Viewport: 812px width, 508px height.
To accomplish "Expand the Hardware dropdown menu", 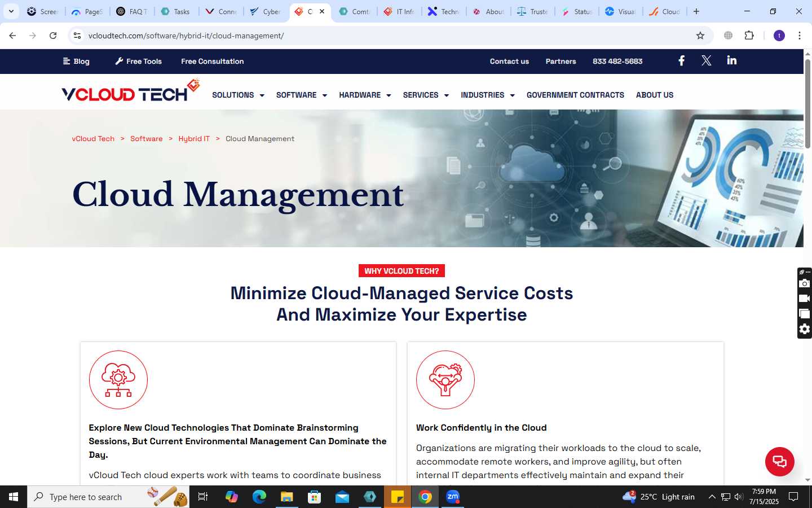I will pos(365,95).
